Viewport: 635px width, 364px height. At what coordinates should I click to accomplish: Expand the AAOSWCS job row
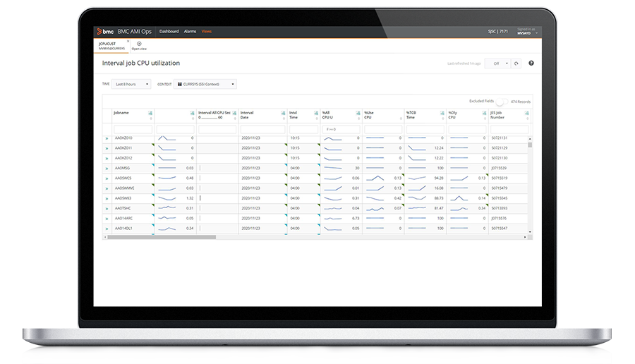click(x=107, y=178)
